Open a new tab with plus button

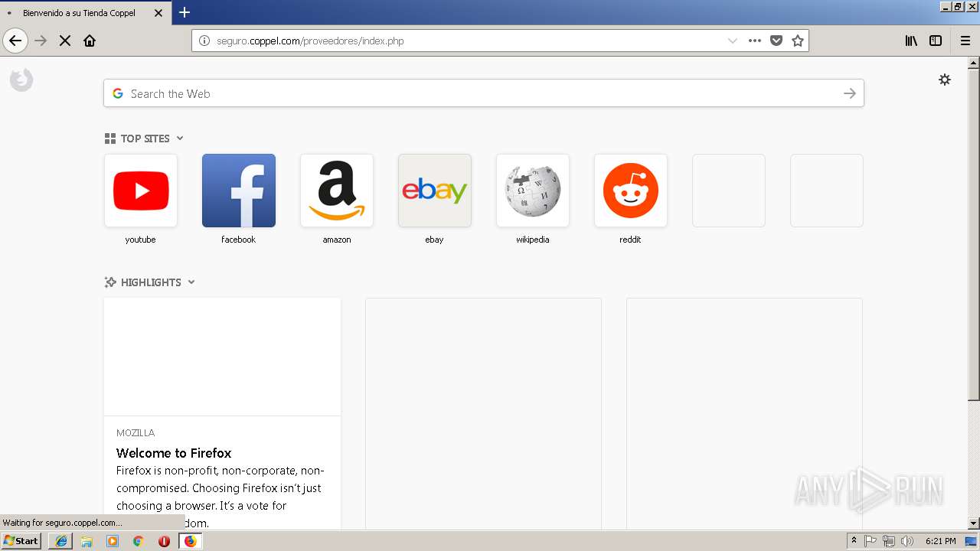(x=185, y=12)
